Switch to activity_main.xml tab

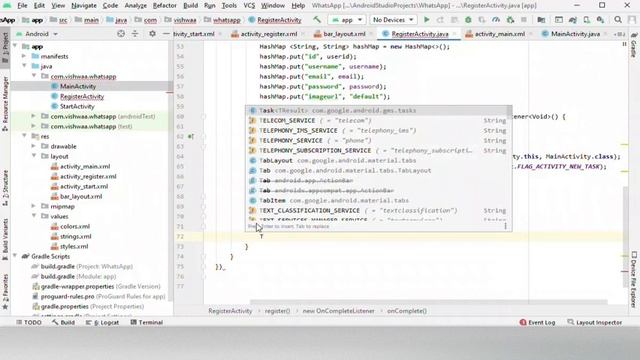point(500,34)
